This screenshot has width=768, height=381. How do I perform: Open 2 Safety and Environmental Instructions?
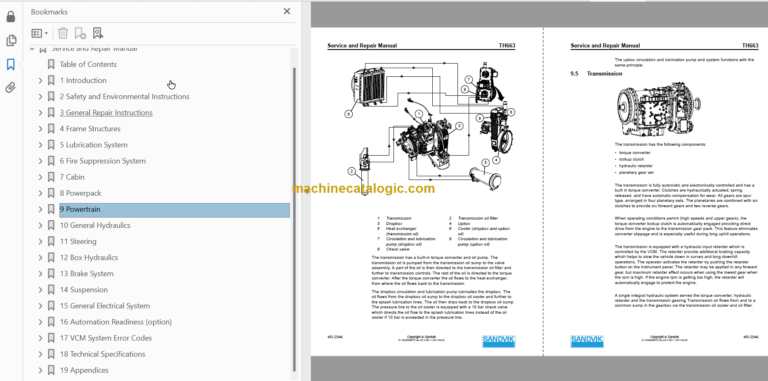pos(124,96)
